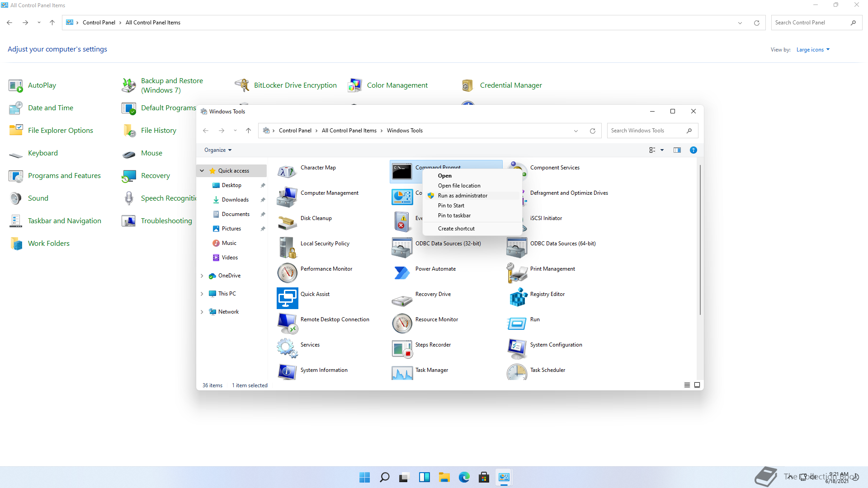Open Control Panel address bar history dropdown
Viewport: 868px width, 488px height.
(x=740, y=23)
